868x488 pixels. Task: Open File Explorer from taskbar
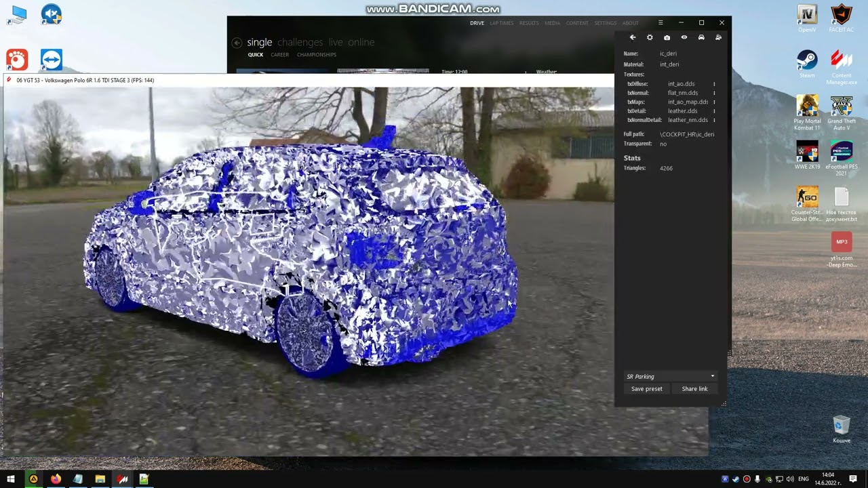coord(100,479)
